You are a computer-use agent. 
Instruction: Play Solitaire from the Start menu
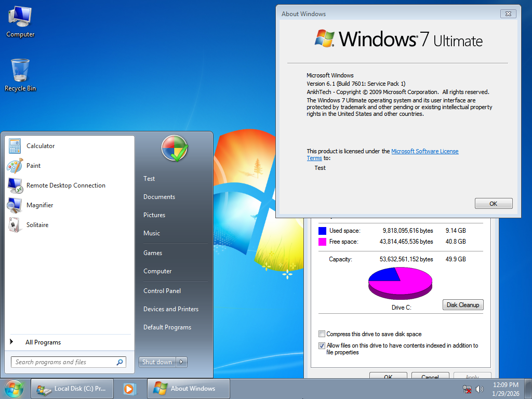(x=36, y=224)
